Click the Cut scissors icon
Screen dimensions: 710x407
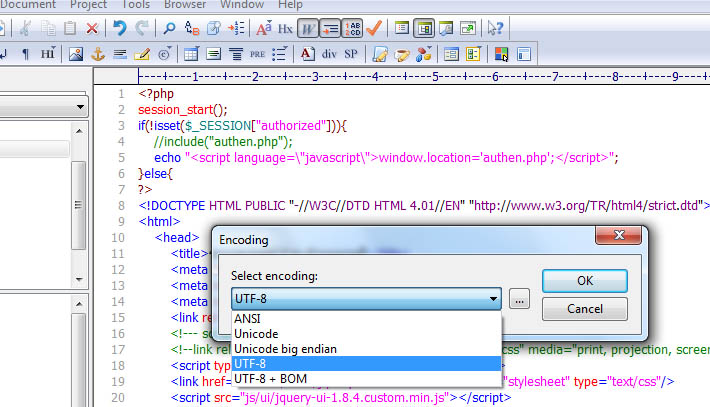(25, 29)
